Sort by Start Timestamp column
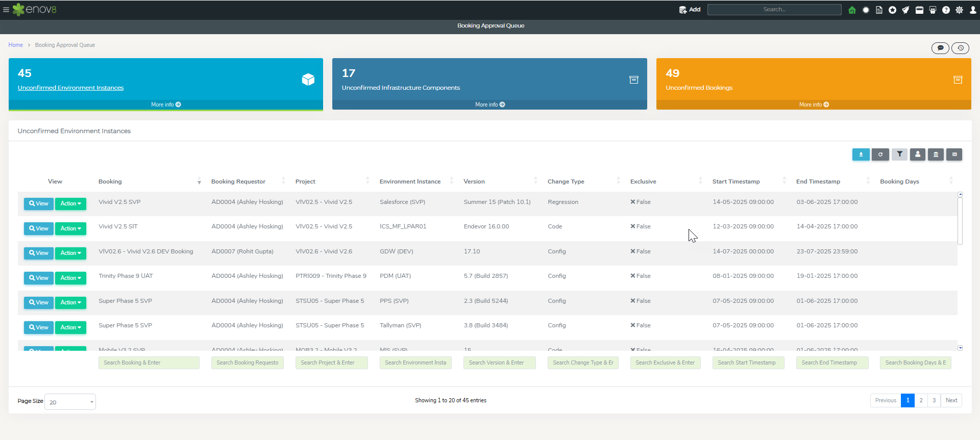Screen dimensions: 980x440 [x=736, y=182]
